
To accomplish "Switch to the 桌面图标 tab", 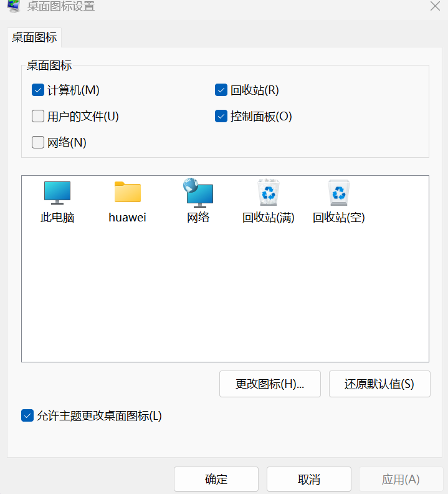I will tap(34, 37).
